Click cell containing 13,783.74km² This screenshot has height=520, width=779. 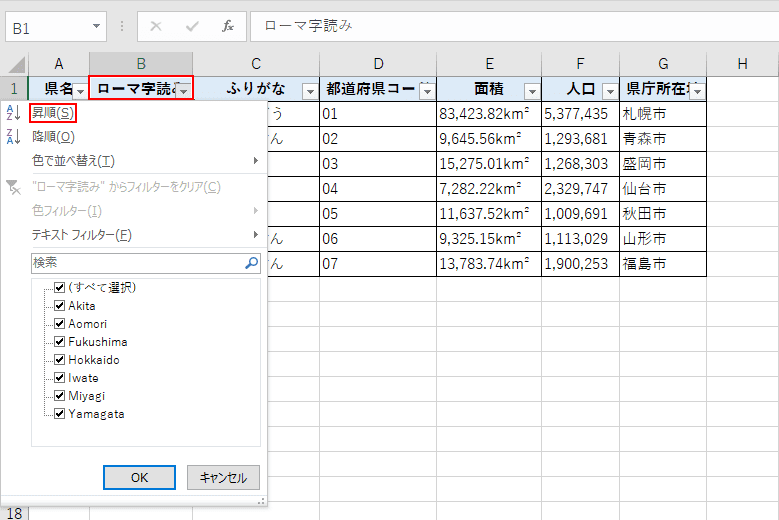pos(489,264)
